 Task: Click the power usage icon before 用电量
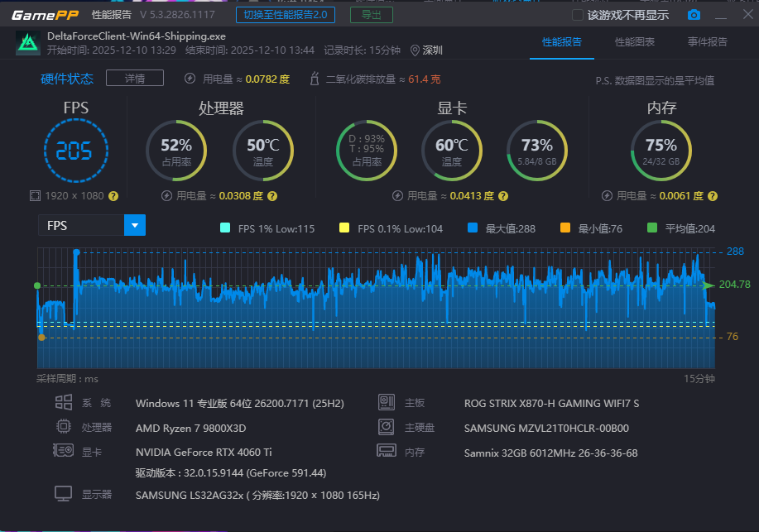(x=189, y=78)
